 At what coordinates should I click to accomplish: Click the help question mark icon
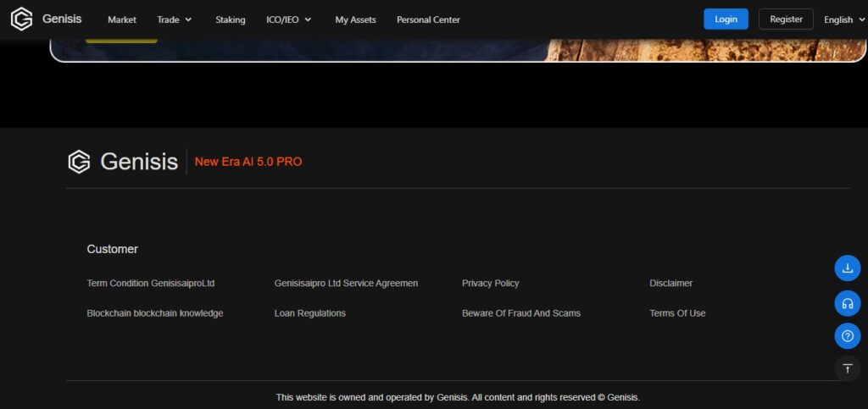pyautogui.click(x=847, y=336)
